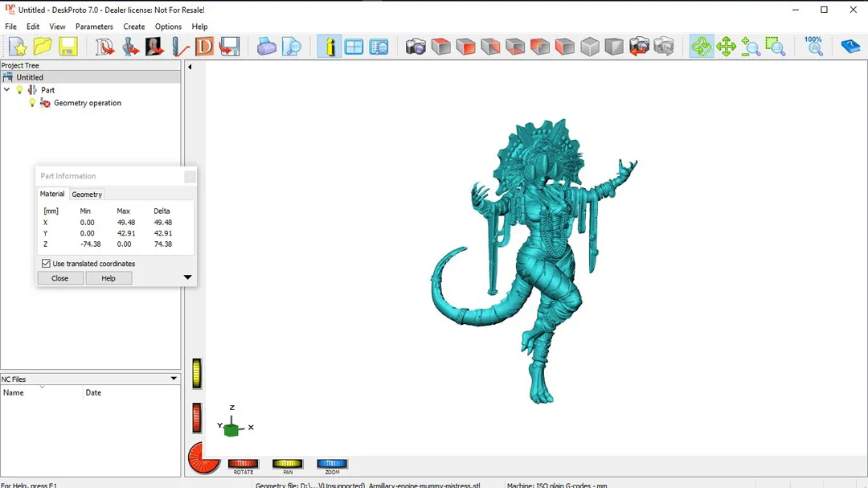Sort NC Files by the Name column
This screenshot has height=488, width=868.
click(x=42, y=392)
